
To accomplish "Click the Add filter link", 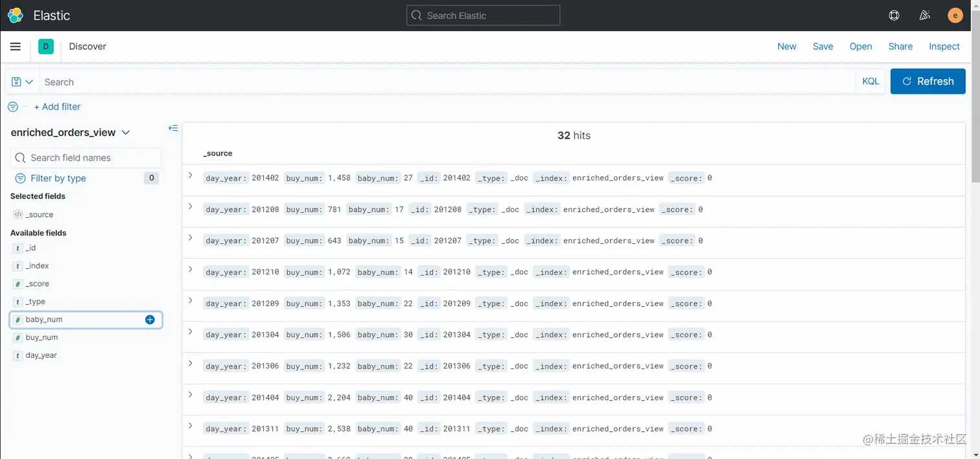I will tap(57, 107).
